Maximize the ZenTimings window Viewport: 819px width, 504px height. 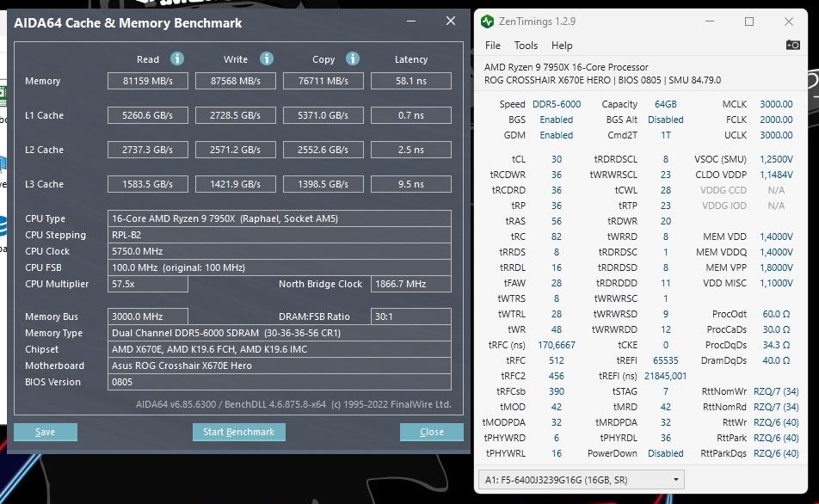pos(749,22)
